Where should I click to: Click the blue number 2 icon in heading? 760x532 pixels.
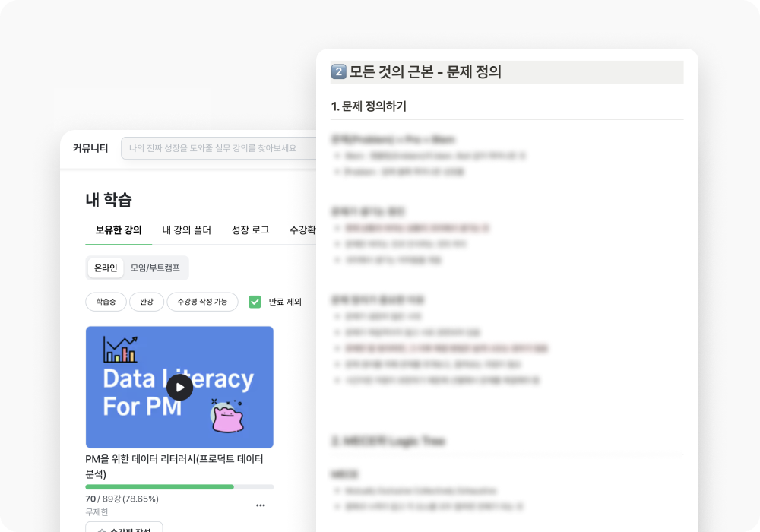pyautogui.click(x=338, y=71)
